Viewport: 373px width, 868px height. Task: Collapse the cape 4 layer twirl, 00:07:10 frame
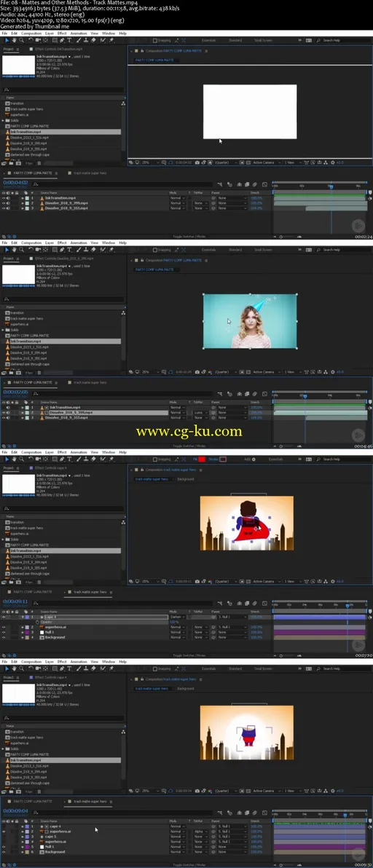coord(23,617)
